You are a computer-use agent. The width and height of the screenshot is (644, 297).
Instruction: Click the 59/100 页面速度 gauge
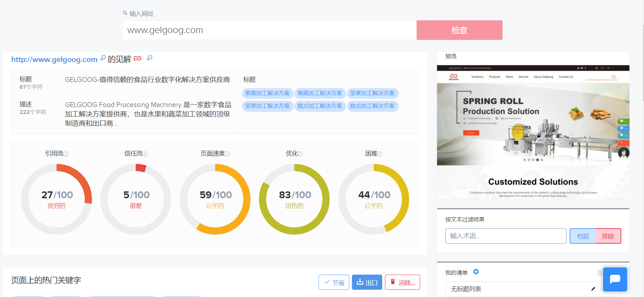(215, 199)
